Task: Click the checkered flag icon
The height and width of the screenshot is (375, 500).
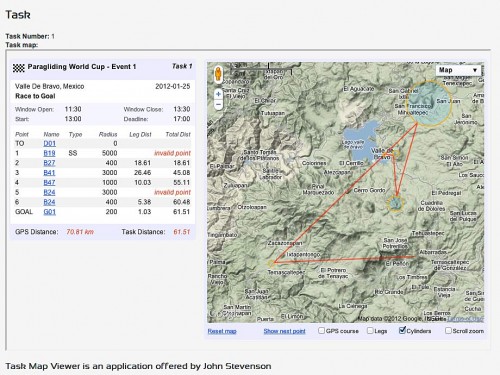Action: (19, 68)
